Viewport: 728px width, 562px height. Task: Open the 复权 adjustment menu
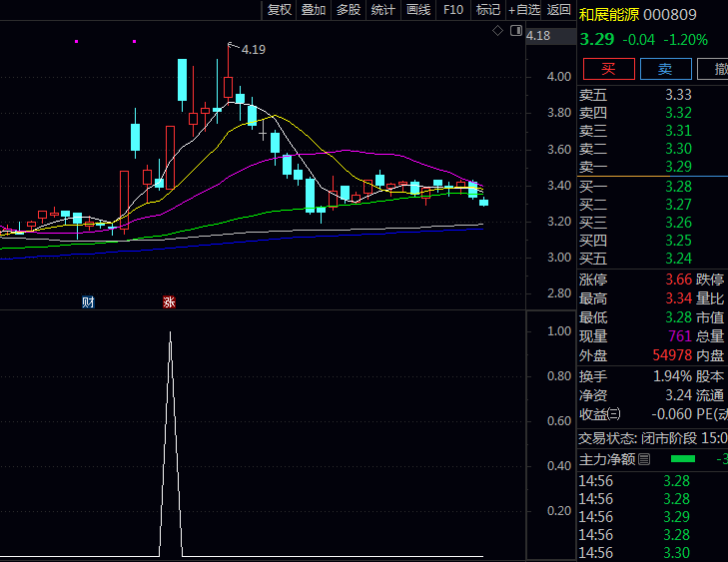click(x=280, y=10)
